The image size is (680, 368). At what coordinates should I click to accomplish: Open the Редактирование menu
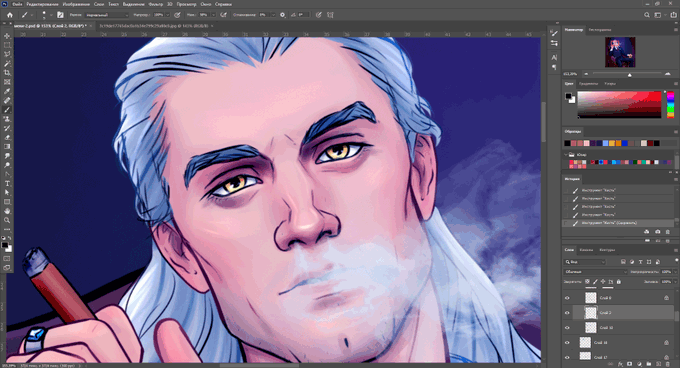[x=42, y=4]
